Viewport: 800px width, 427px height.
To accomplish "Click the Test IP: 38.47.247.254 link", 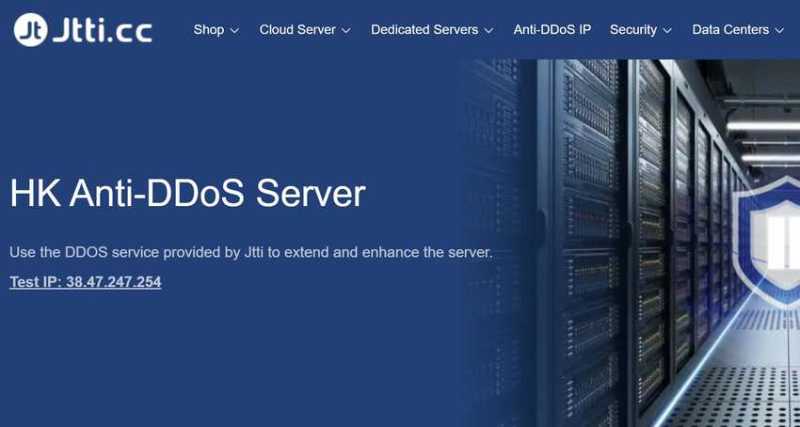I will point(86,282).
